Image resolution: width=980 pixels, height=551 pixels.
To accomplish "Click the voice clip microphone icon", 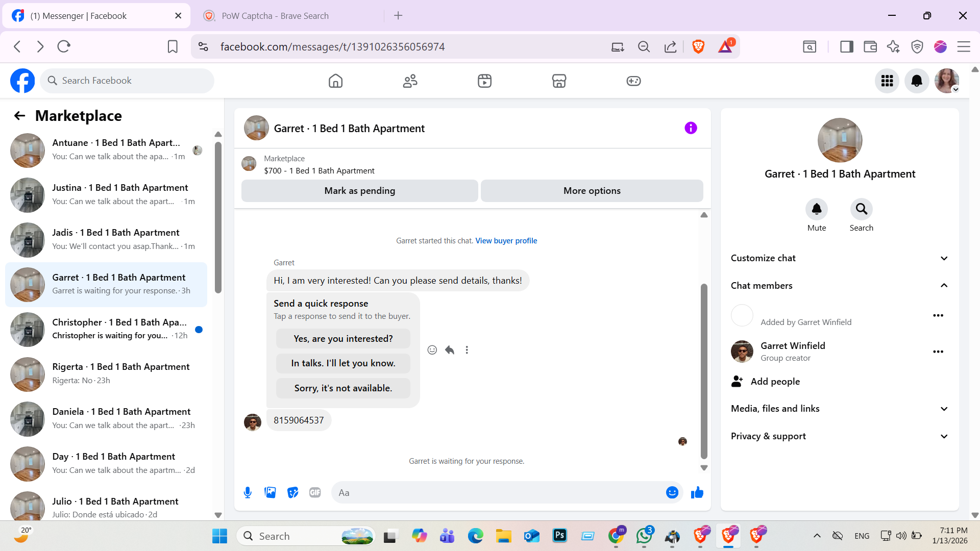I will pyautogui.click(x=248, y=492).
